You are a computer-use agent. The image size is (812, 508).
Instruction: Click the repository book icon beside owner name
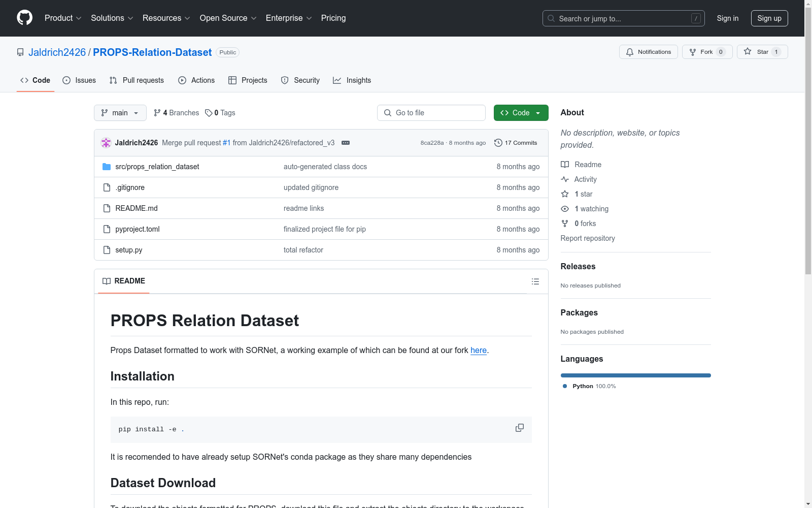tap(20, 52)
